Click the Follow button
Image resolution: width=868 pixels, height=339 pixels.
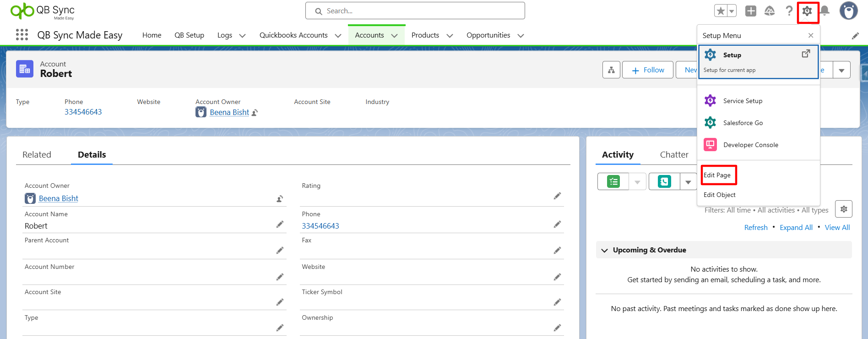pos(647,70)
